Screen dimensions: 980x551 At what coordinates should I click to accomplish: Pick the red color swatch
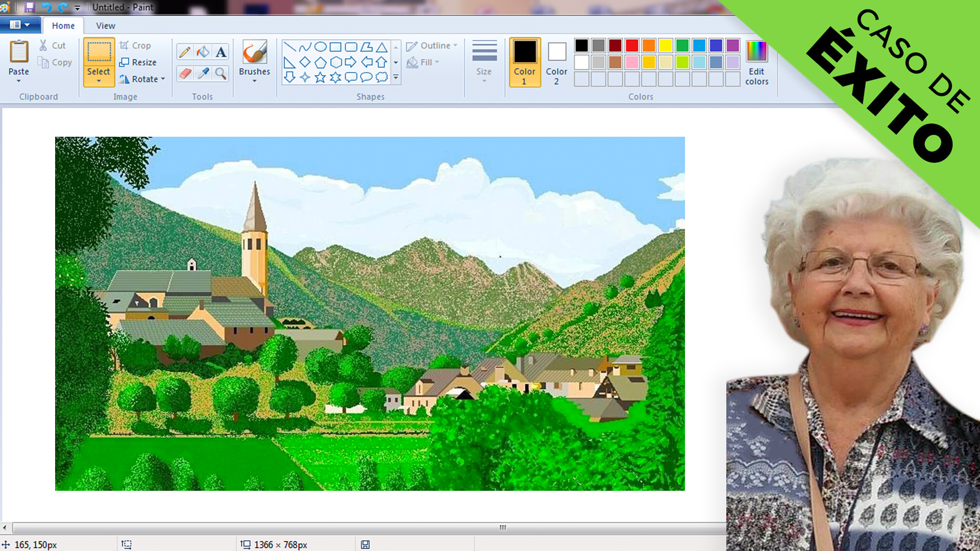632,45
